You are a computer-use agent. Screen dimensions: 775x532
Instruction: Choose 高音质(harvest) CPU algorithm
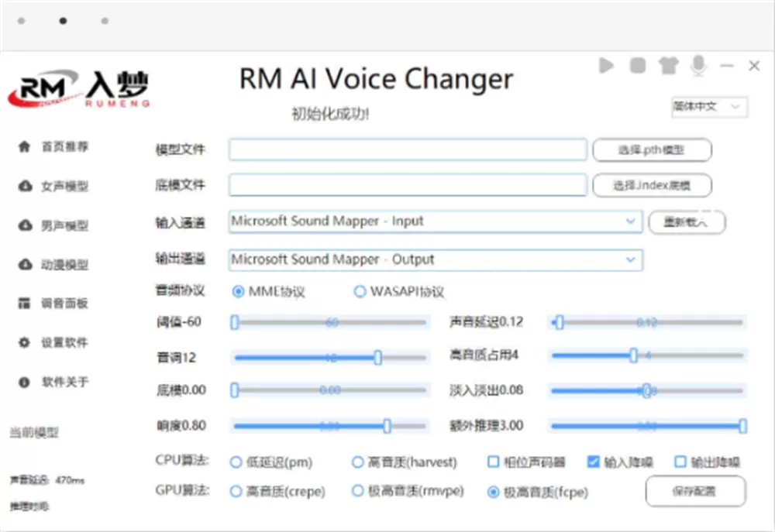point(357,462)
